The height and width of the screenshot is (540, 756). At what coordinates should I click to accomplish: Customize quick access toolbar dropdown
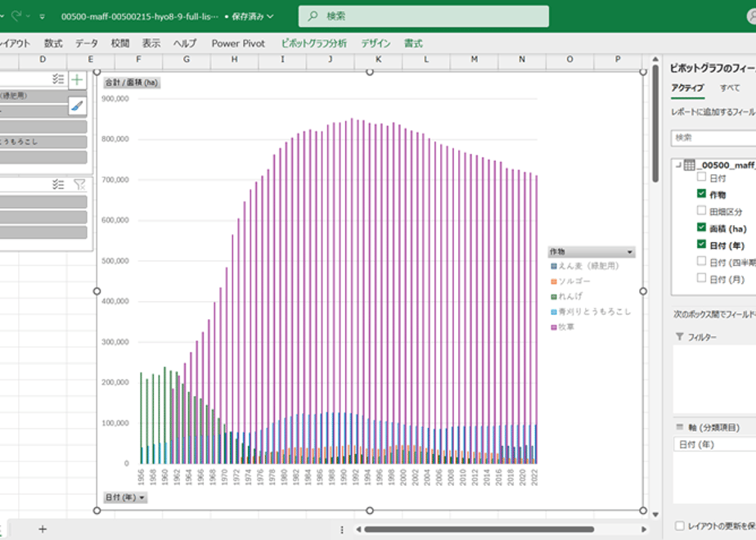click(43, 16)
